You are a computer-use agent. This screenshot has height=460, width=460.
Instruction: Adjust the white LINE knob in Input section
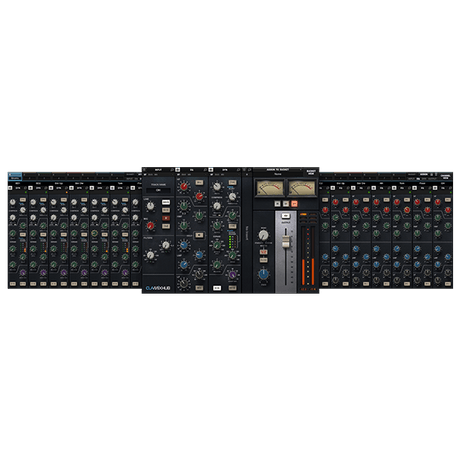point(151,206)
